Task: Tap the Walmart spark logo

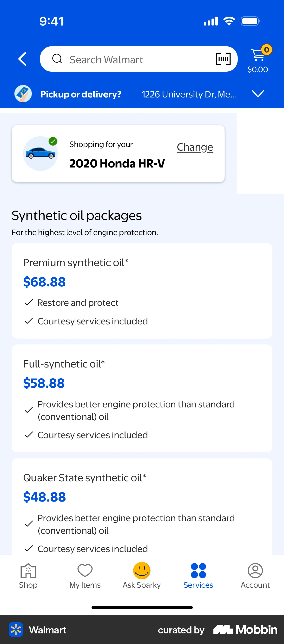Action: click(x=16, y=630)
